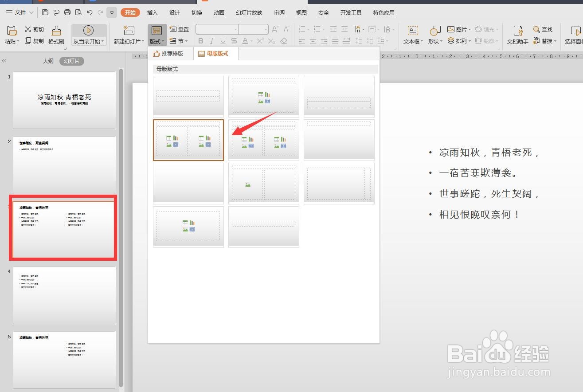Click the 替换 Replace button
Viewport: 583px width, 392px height.
(x=545, y=41)
